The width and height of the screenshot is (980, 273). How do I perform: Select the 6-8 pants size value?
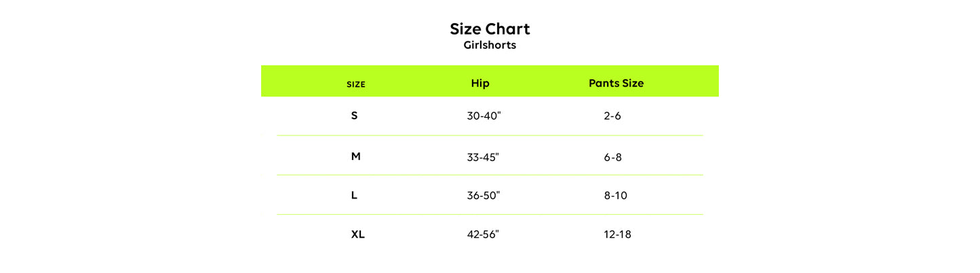[612, 157]
